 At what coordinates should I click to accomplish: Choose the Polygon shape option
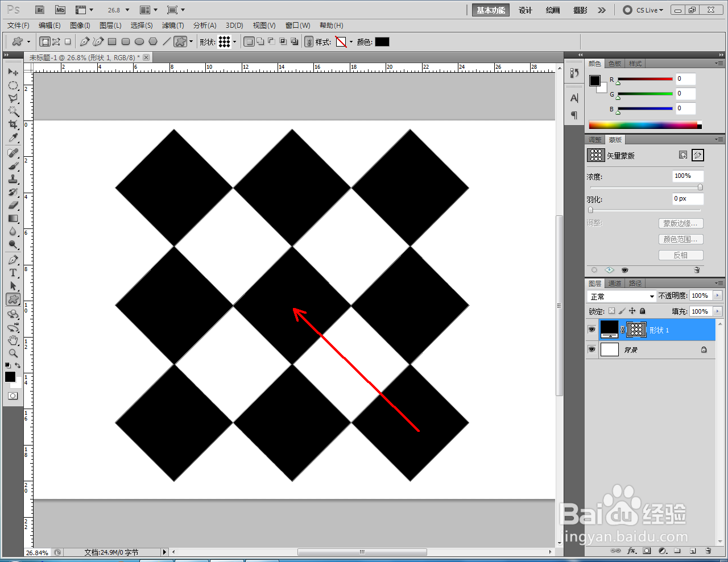click(x=153, y=41)
